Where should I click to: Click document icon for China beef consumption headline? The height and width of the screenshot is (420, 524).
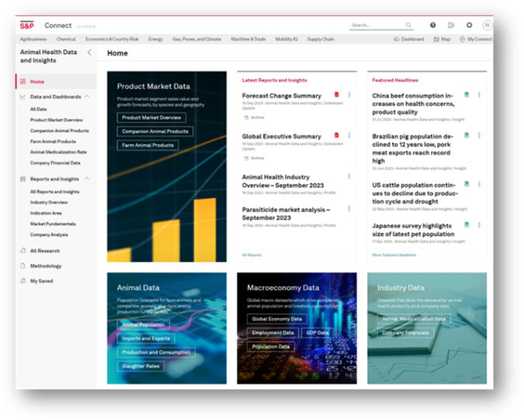467,95
